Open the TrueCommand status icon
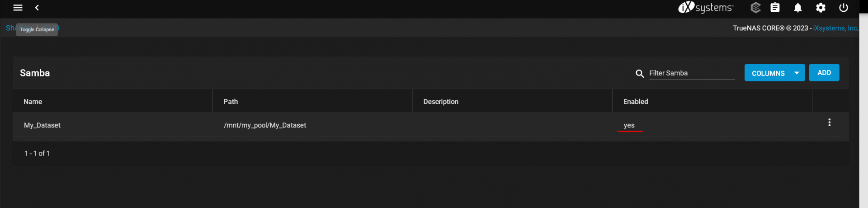This screenshot has width=868, height=208. 755,8
